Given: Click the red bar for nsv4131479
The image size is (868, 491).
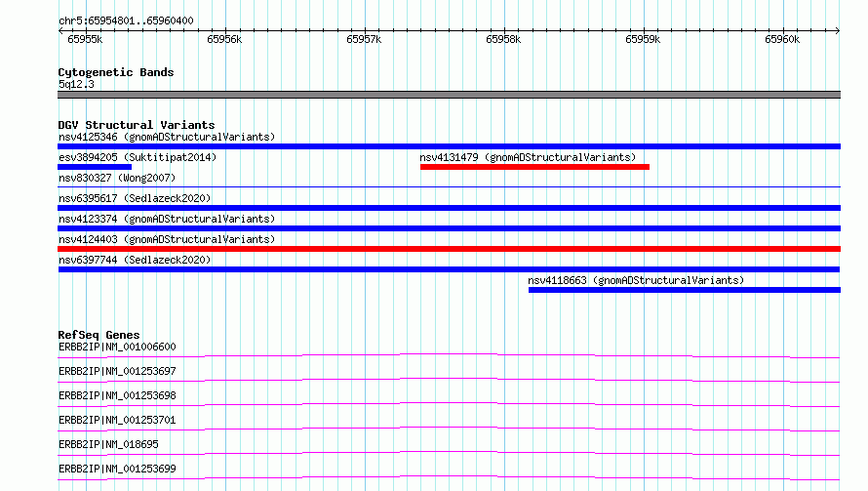Looking at the screenshot, I should click(534, 167).
